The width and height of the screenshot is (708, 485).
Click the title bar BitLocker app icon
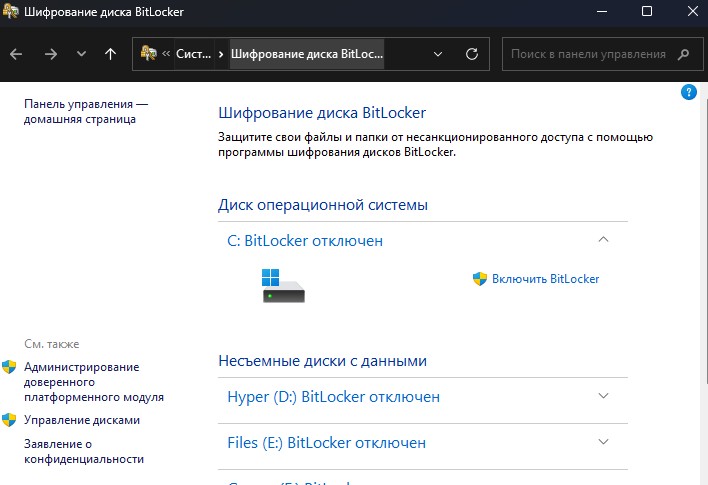point(11,11)
